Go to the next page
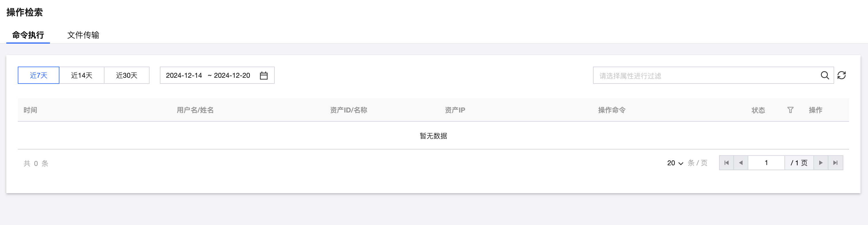This screenshot has height=225, width=868. (x=821, y=163)
